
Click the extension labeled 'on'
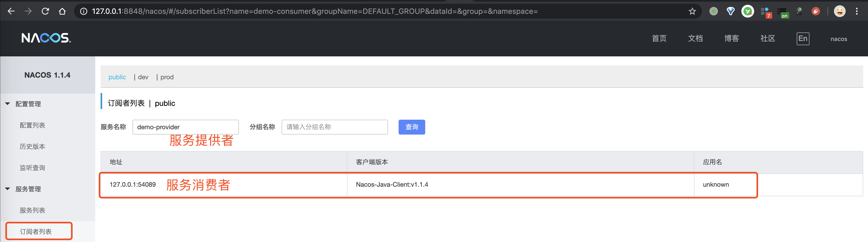(783, 13)
